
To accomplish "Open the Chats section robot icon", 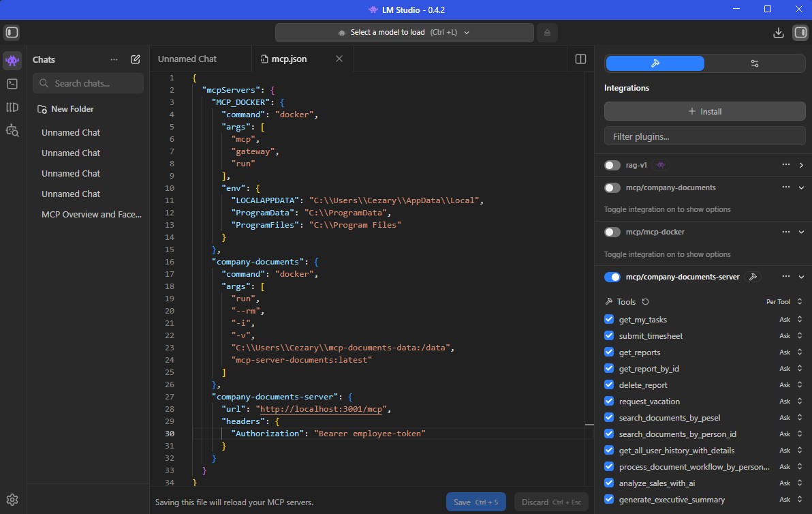I will tap(12, 61).
